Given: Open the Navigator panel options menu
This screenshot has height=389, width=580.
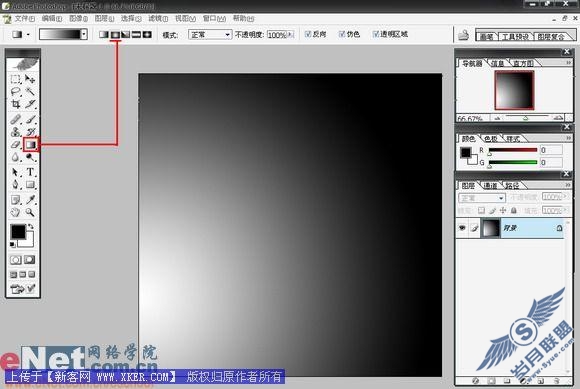Looking at the screenshot, I should [568, 63].
